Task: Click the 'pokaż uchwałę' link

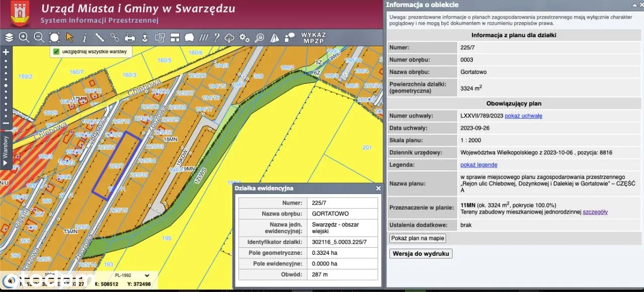Action: point(523,116)
